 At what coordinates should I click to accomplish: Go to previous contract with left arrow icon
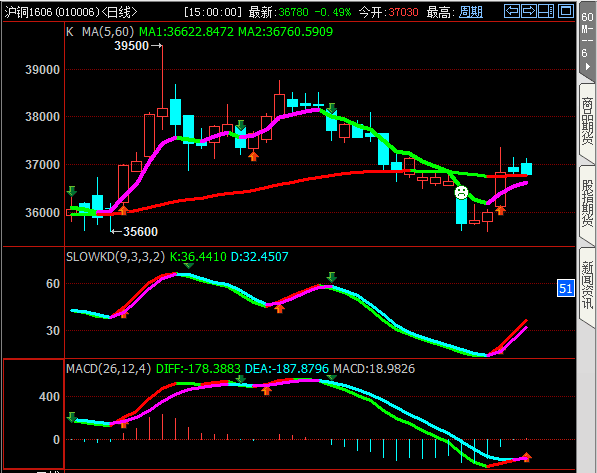click(511, 11)
